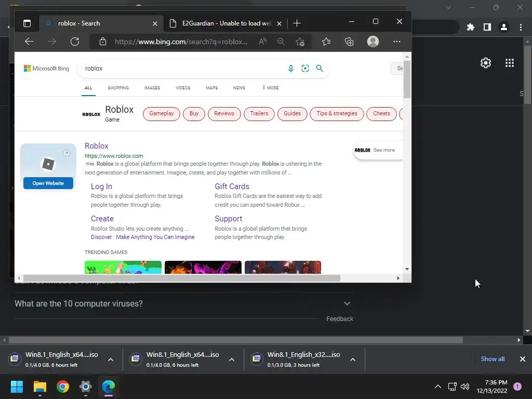This screenshot has height=399, width=532.
Task: Go back in Edge browser
Action: (x=29, y=42)
